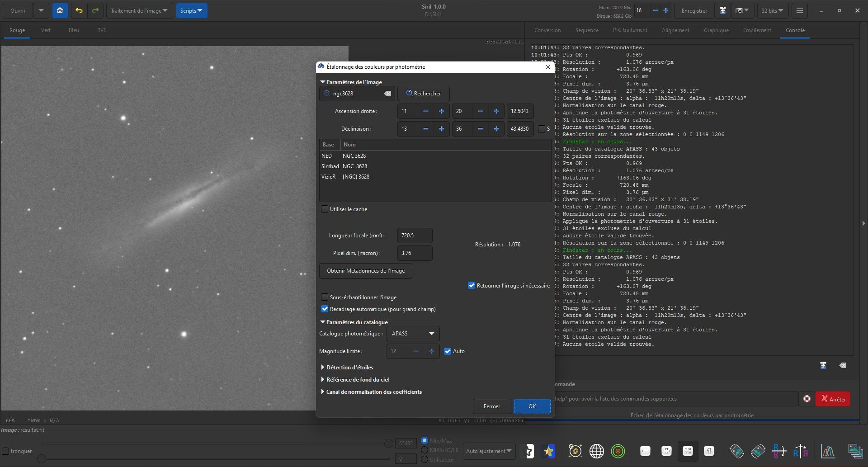Click the upper display cutoff slider handle
The image size is (868, 467).
(x=388, y=443)
